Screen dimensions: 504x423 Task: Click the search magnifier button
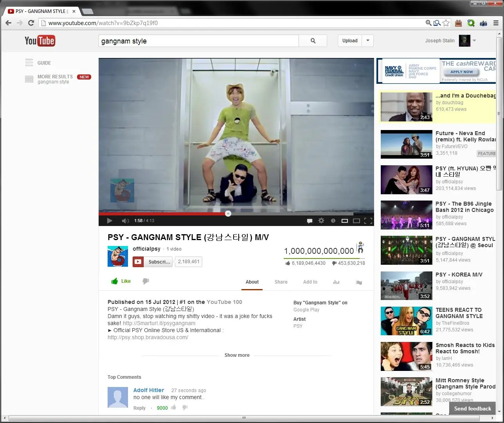coord(313,41)
